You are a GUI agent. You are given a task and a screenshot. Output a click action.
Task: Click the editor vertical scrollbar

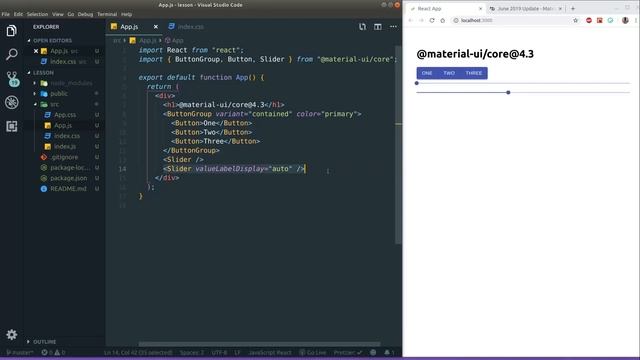click(398, 145)
